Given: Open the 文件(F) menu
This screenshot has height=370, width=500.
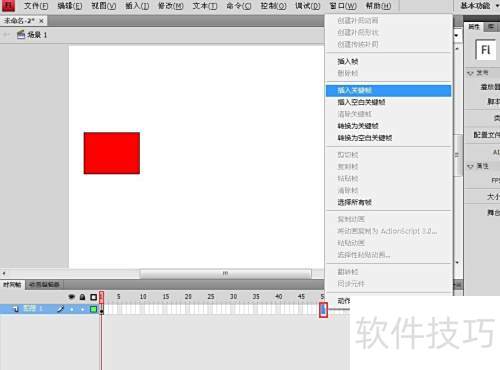Looking at the screenshot, I should 36,6.
